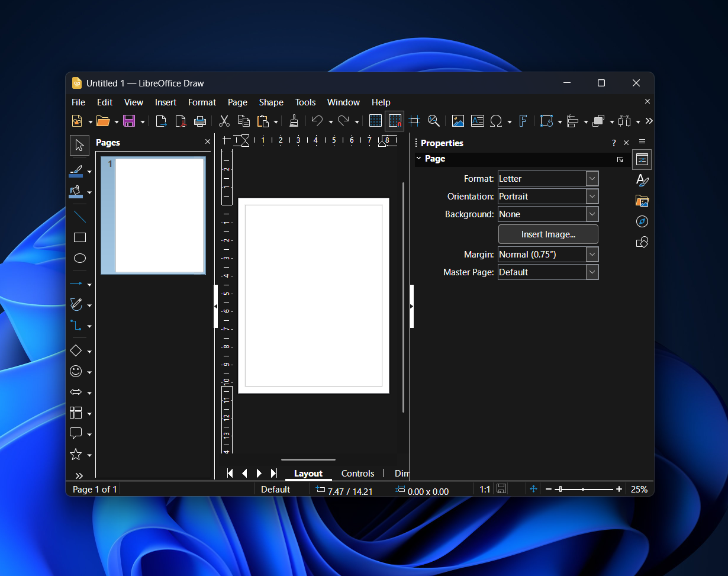The width and height of the screenshot is (728, 576).
Task: Insert an image via toolbar icon
Action: (x=458, y=121)
